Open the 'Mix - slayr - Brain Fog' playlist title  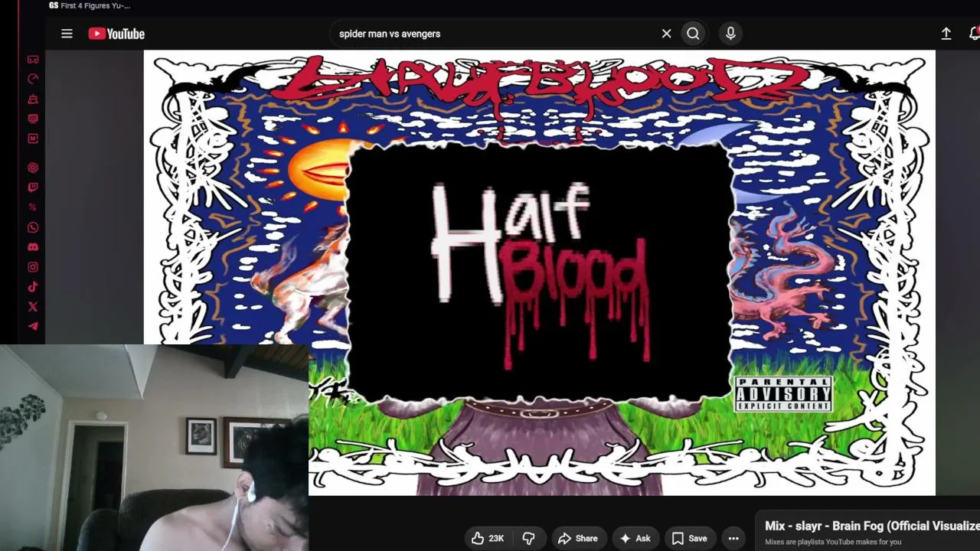872,526
